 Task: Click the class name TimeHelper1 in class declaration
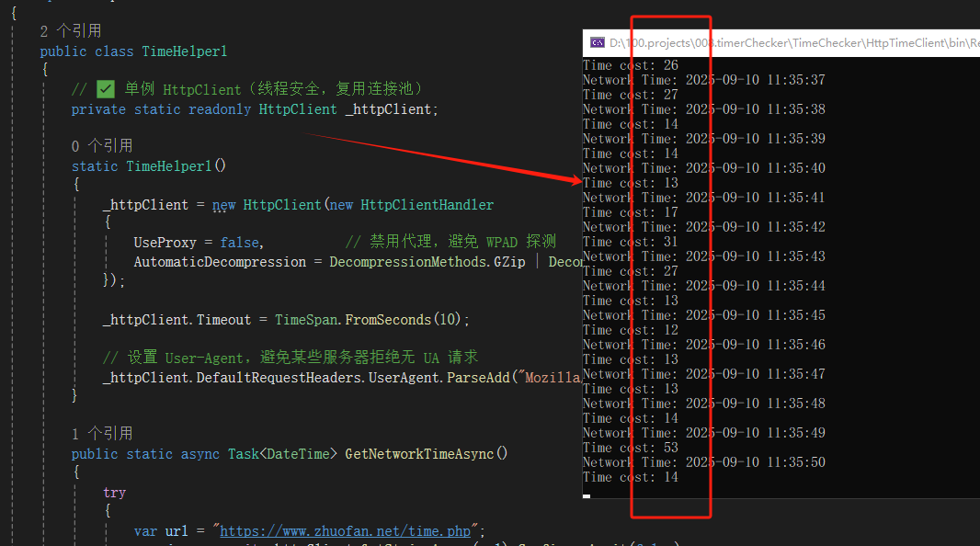(185, 51)
